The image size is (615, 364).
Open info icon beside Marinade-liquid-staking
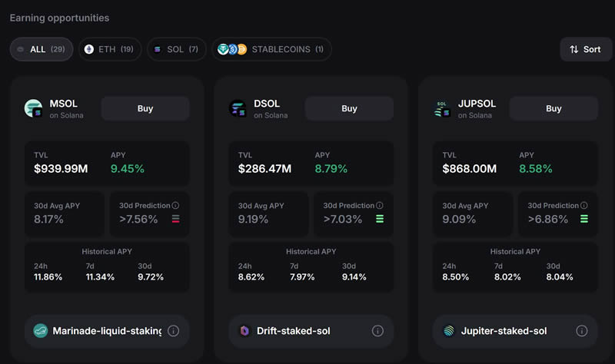[x=174, y=331]
